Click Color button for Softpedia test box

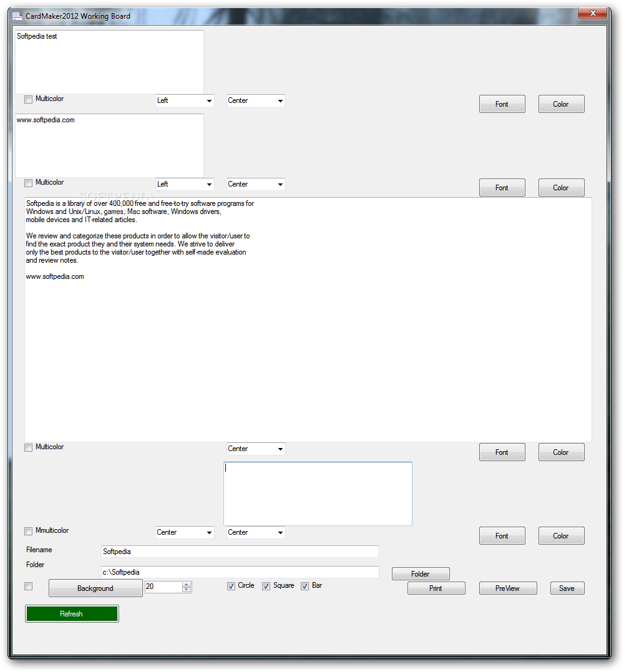pos(561,104)
